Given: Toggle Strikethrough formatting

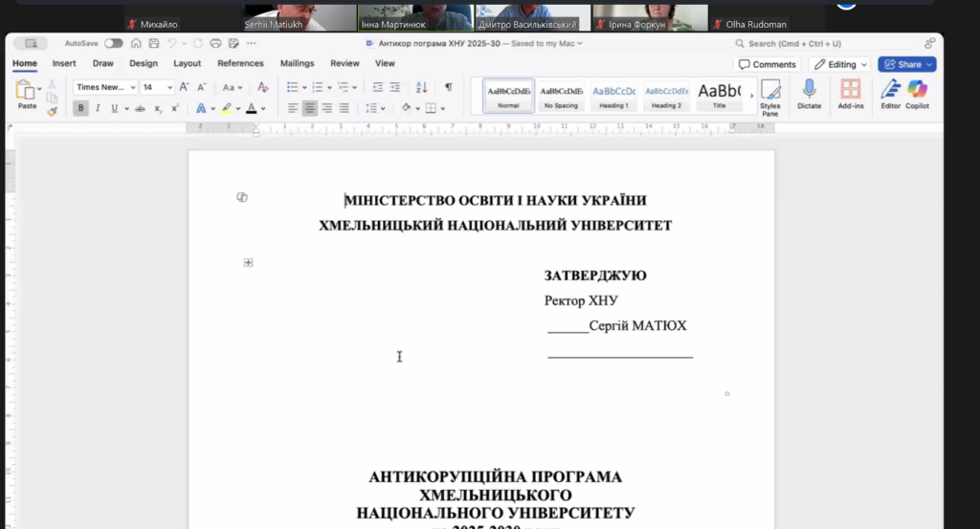Looking at the screenshot, I should [140, 108].
